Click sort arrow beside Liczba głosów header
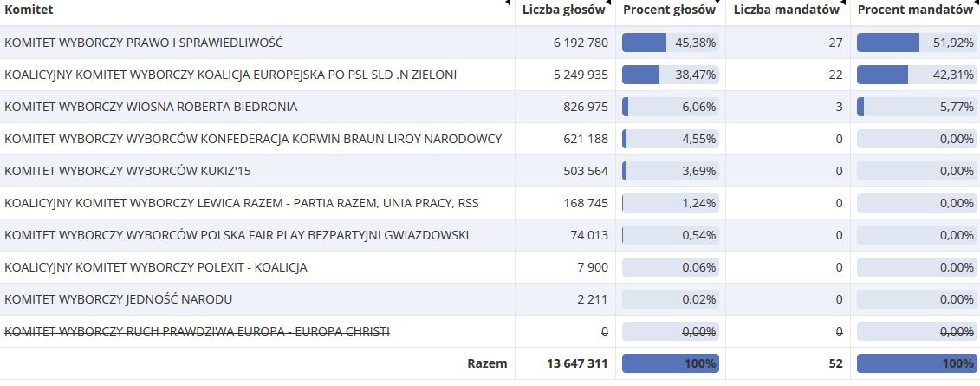 click(610, 3)
